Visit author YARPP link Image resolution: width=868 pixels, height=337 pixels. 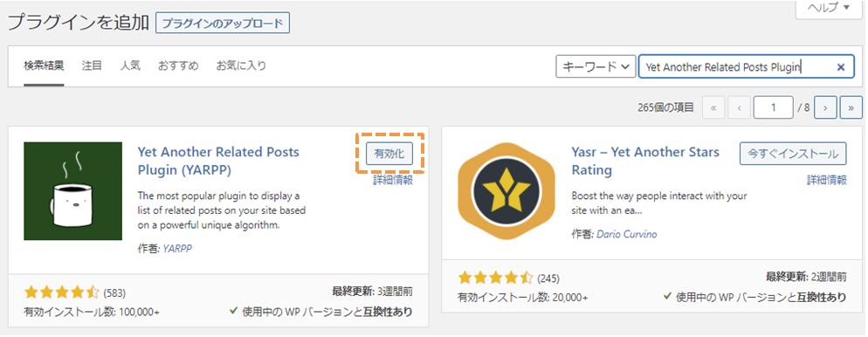pos(176,249)
